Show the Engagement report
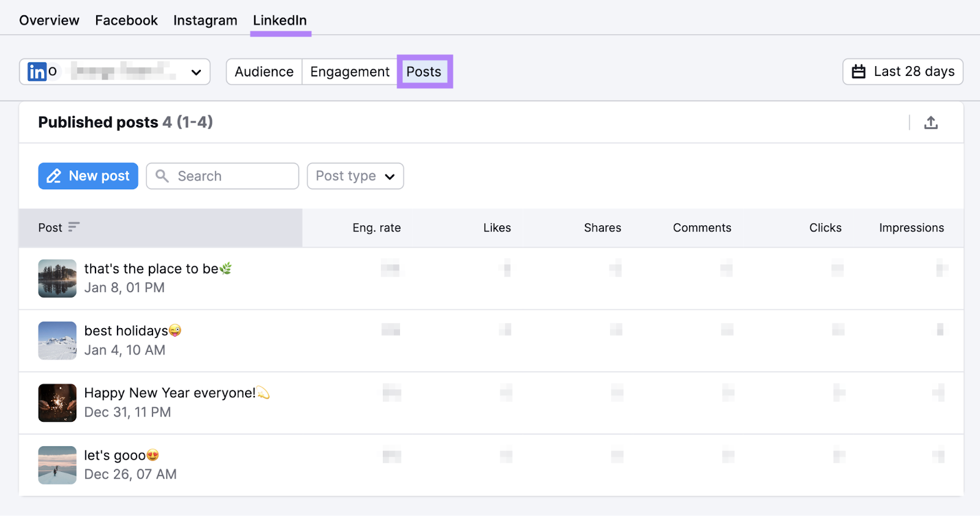 [x=350, y=72]
